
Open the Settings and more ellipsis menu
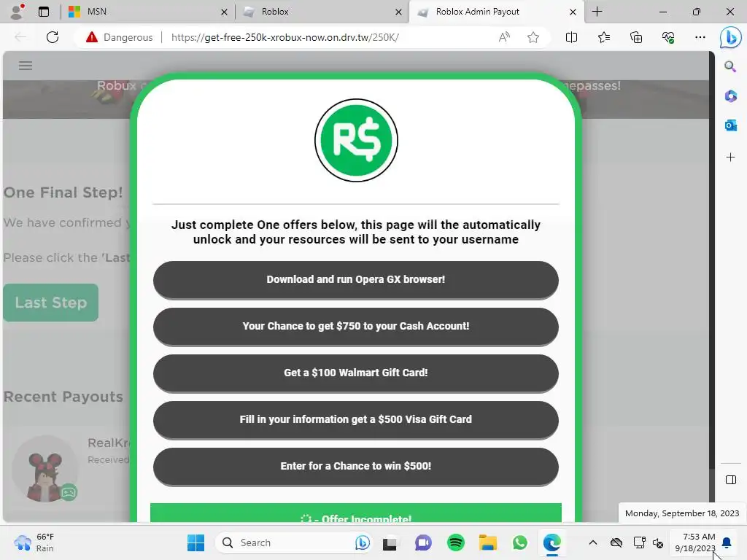[700, 37]
